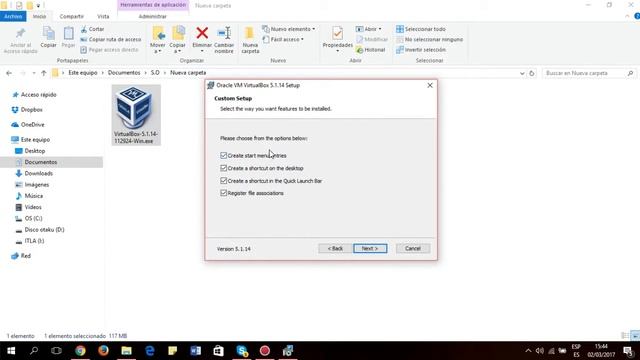Open the Propiedades checkmark icon
Screen dimensions: 640x360
click(x=338, y=33)
